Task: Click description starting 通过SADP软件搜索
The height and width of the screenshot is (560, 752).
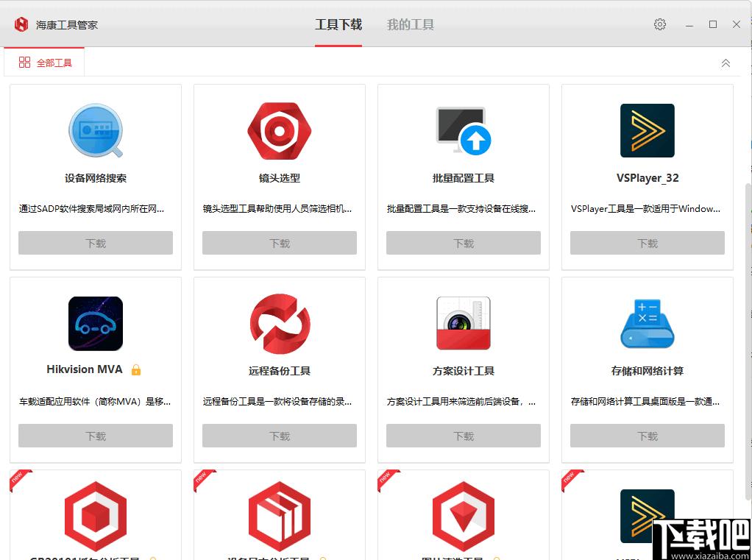Action: [91, 208]
